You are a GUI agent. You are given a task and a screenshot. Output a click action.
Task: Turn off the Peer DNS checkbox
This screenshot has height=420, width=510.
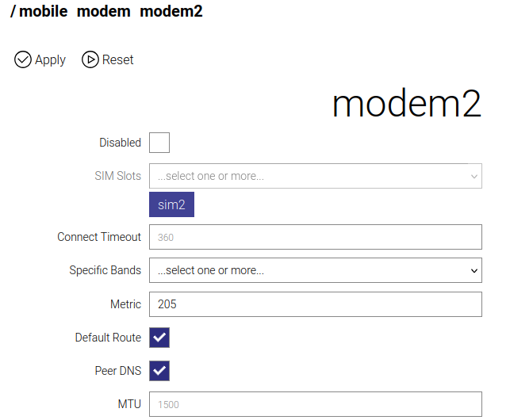(159, 371)
